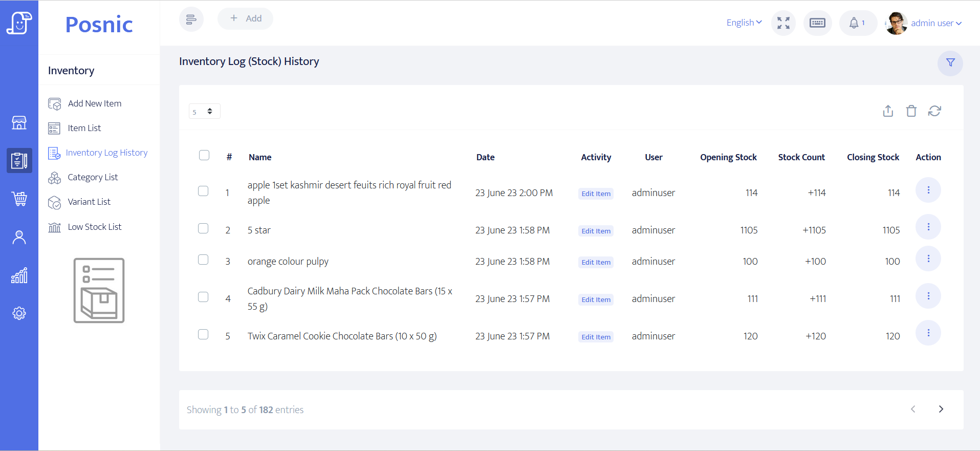Go to Low Stock List

[95, 227]
